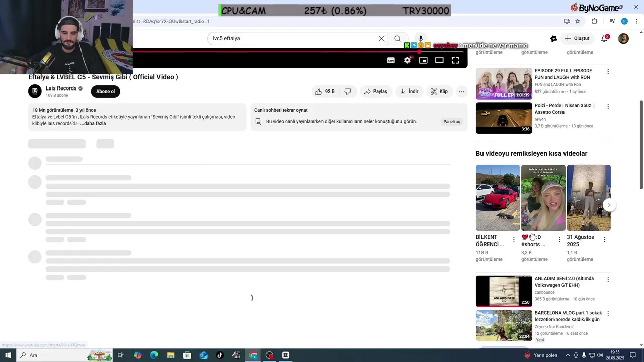Screen dimensions: 644x362
Task: Click taskbar Ara search box
Action: [x=64, y=355]
